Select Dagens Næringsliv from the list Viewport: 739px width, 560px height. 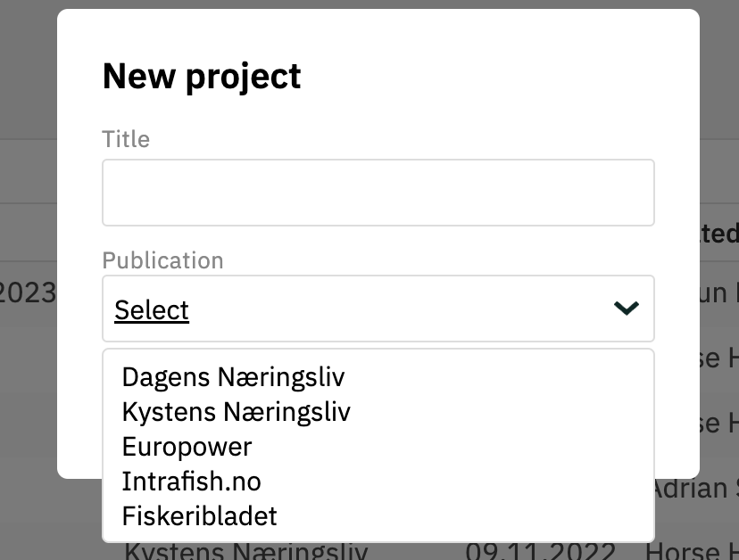[234, 376]
